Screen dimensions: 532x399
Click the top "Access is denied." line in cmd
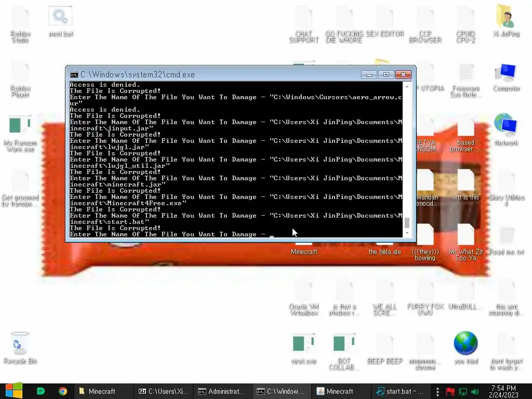(x=105, y=85)
